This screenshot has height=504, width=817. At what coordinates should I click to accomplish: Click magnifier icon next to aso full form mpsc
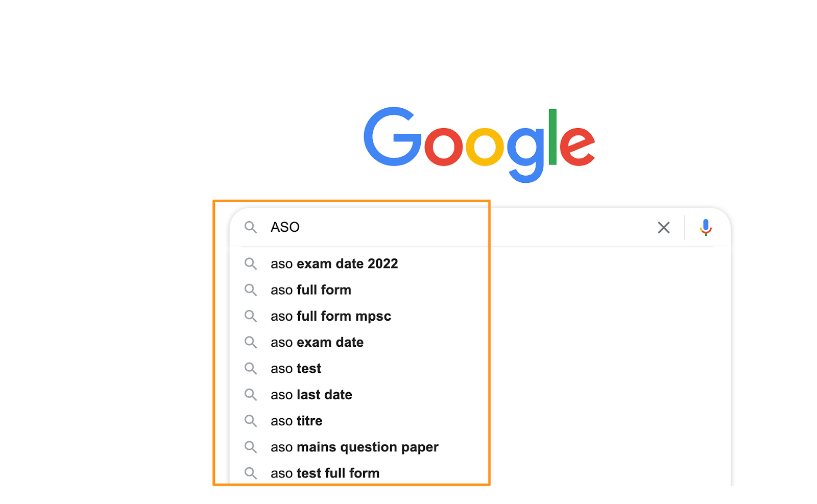[250, 316]
